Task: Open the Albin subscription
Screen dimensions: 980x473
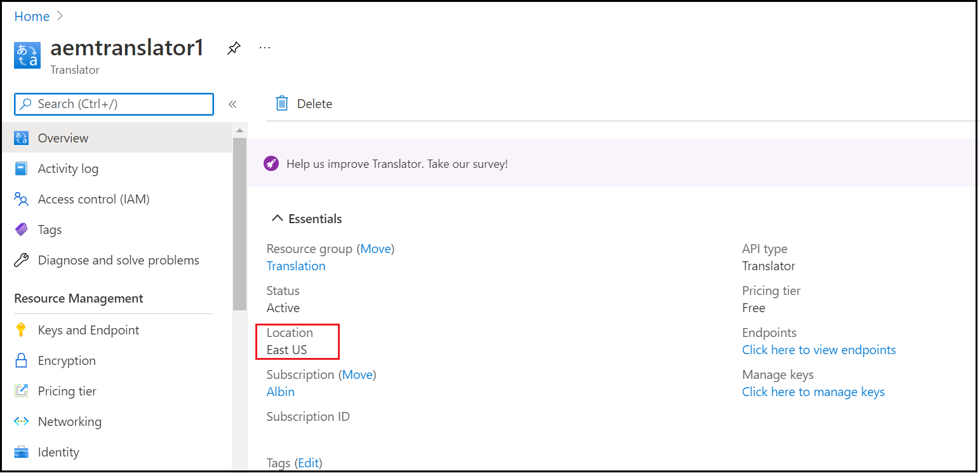Action: pyautogui.click(x=280, y=392)
